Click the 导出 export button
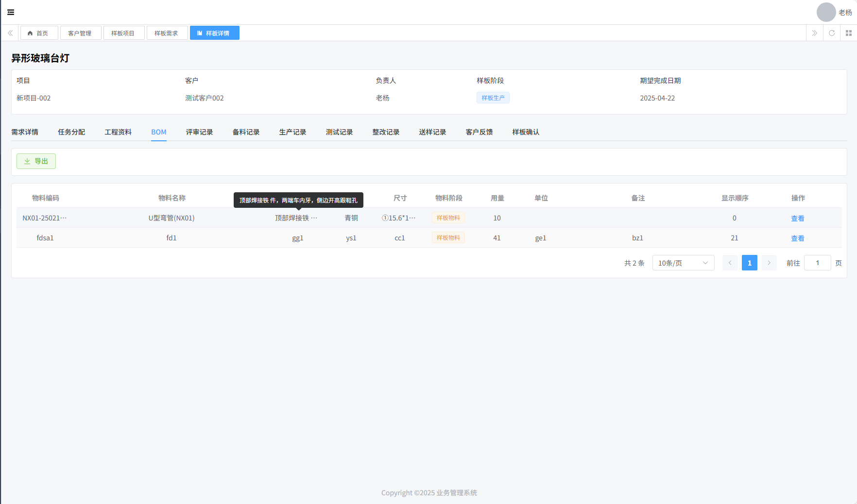 coord(36,161)
